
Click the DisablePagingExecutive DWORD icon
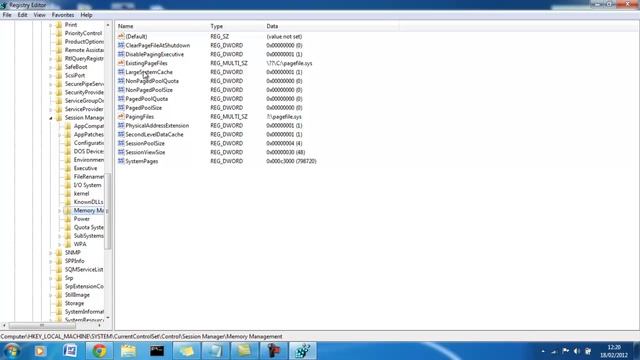pyautogui.click(x=121, y=54)
